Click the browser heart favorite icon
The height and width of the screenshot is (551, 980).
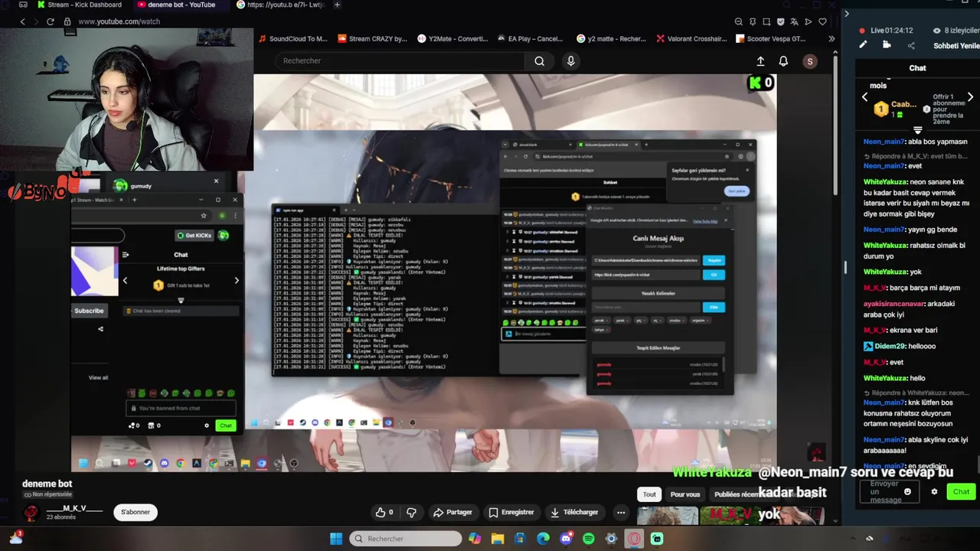click(822, 21)
